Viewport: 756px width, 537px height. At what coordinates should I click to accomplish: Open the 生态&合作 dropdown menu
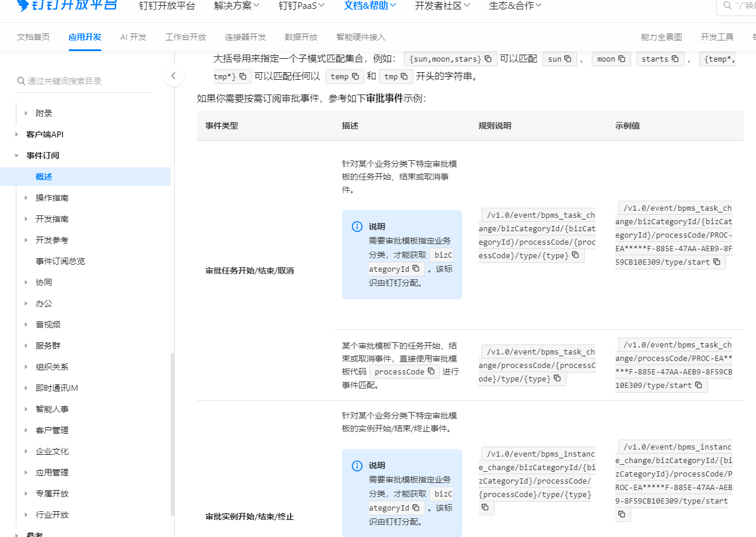point(515,6)
